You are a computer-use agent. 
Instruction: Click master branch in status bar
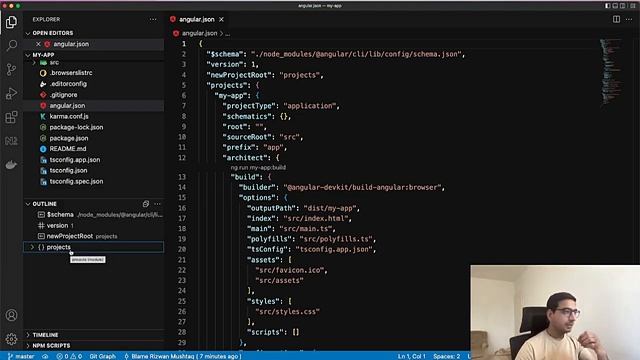coord(21,356)
